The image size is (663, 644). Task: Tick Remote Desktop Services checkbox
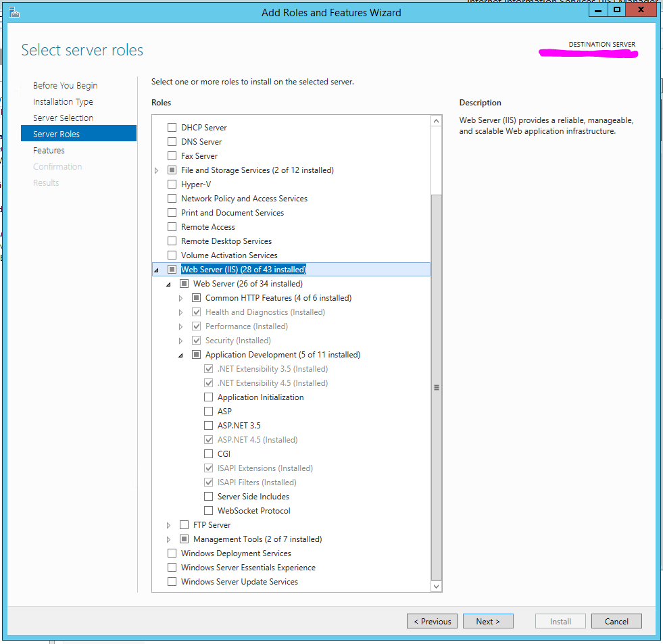point(172,241)
